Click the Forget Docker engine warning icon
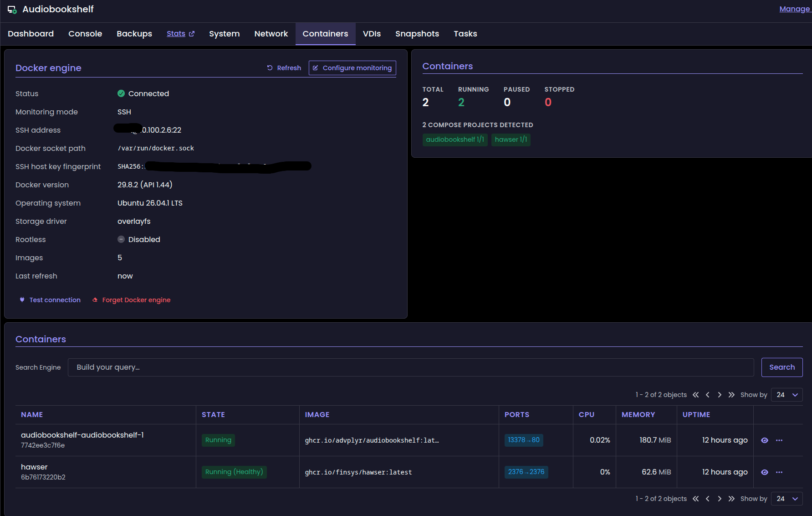812x516 pixels. tap(95, 300)
